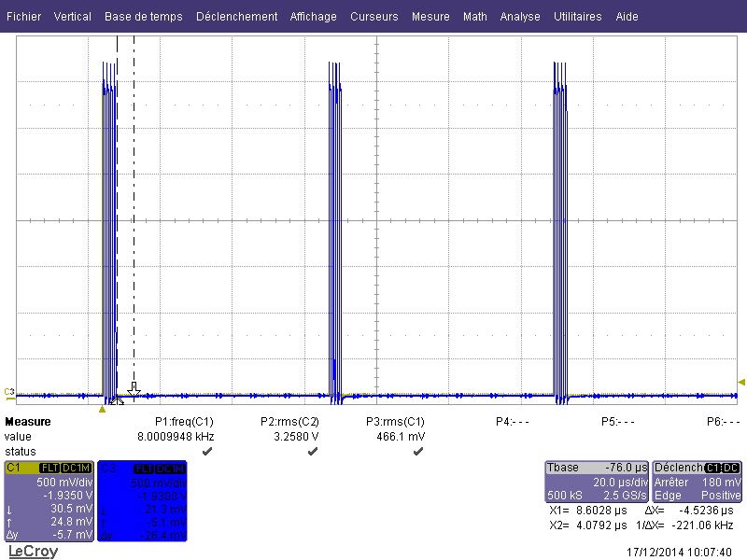Open the Affichage menu
747x560 pixels.
click(x=314, y=17)
